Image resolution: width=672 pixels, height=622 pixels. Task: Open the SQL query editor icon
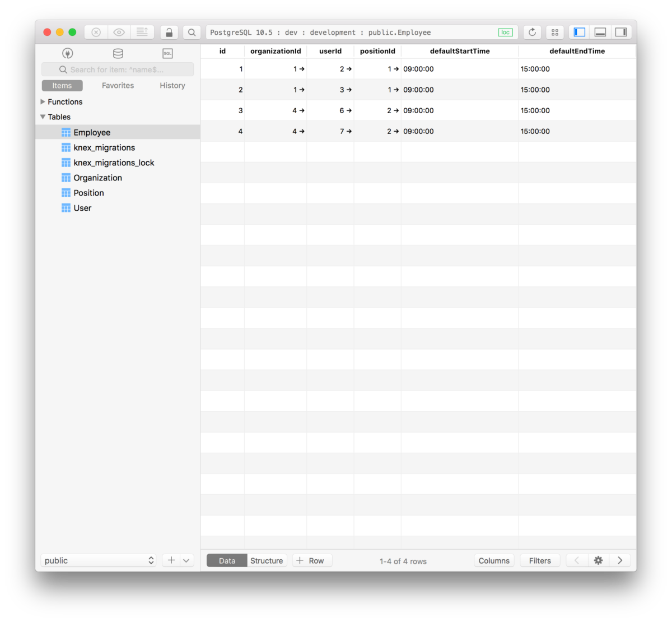[x=167, y=53]
